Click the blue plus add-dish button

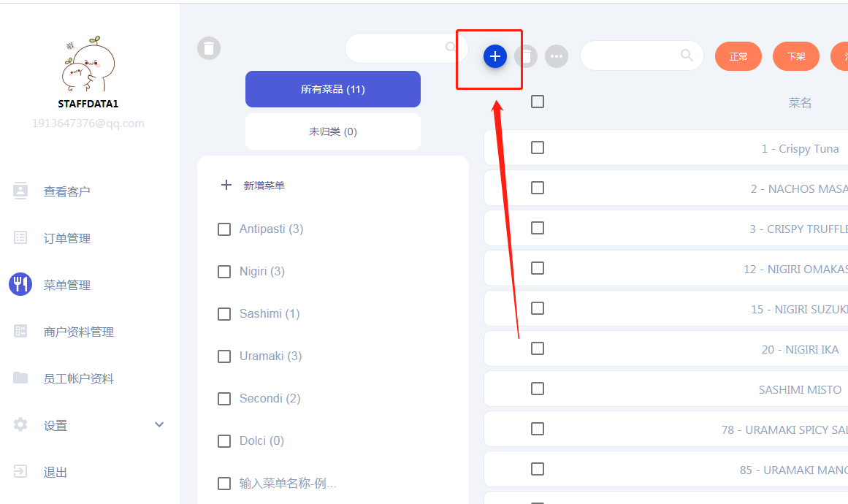[x=494, y=56]
